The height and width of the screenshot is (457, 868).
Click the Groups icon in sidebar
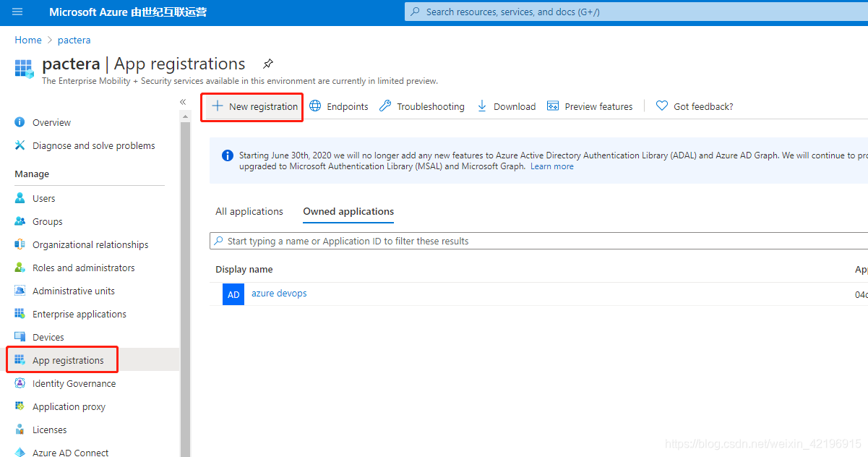click(x=20, y=221)
